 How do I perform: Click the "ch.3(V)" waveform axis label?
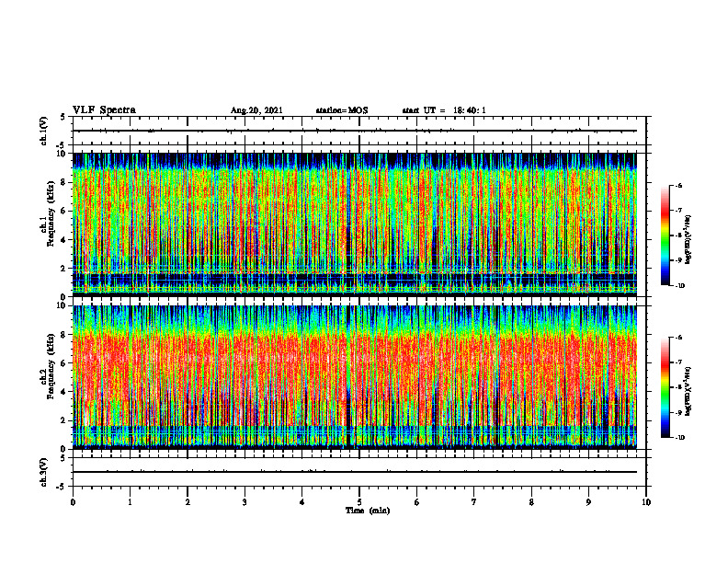click(44, 472)
